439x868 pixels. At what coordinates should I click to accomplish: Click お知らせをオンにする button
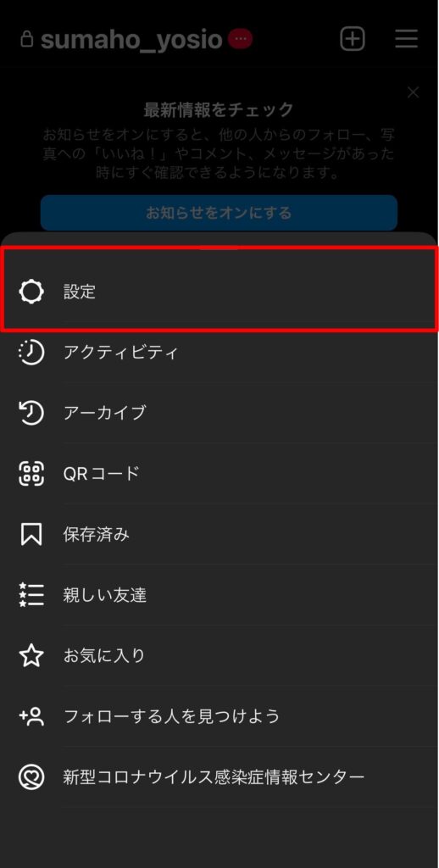click(219, 213)
